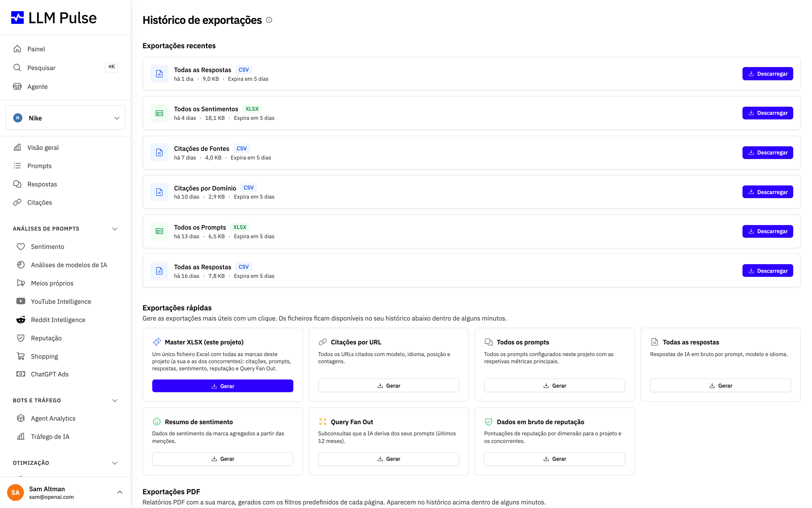Click the spreadsheet icon for Todos os Sentimentos

click(159, 113)
